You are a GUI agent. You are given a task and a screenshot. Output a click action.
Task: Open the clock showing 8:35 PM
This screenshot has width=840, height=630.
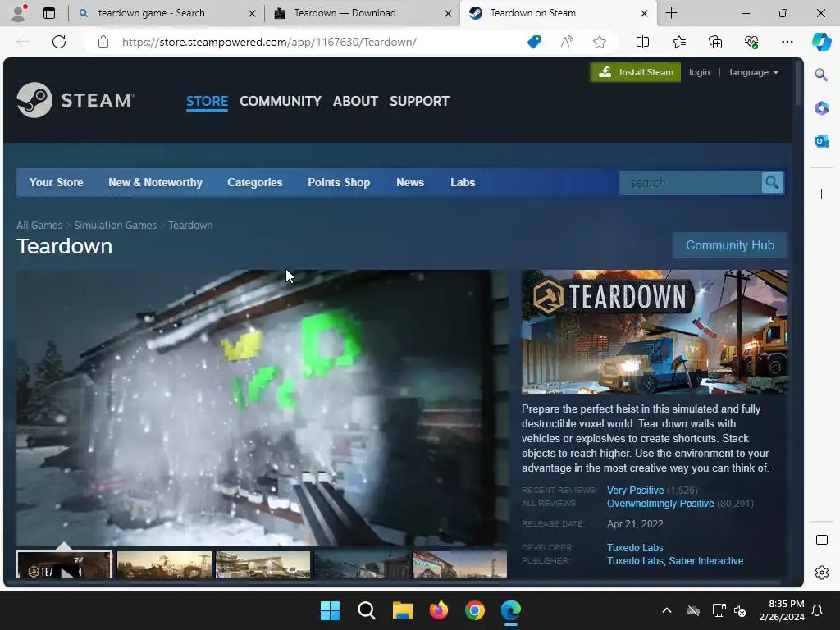pyautogui.click(x=782, y=610)
